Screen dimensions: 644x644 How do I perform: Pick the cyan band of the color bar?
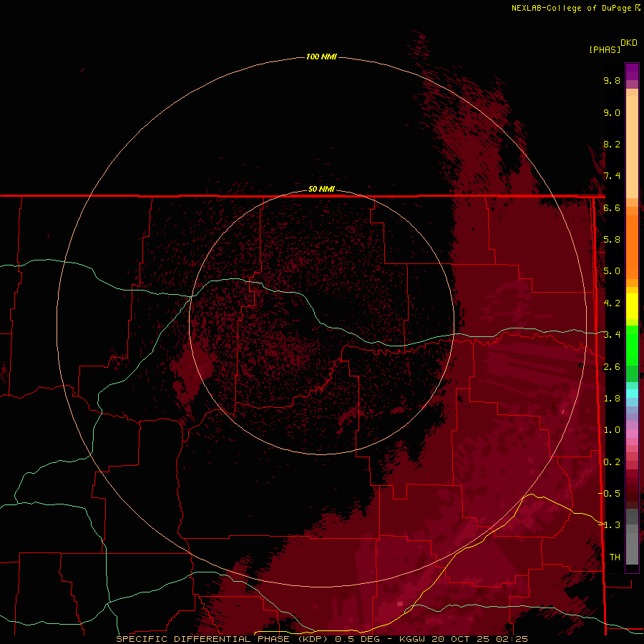632,394
